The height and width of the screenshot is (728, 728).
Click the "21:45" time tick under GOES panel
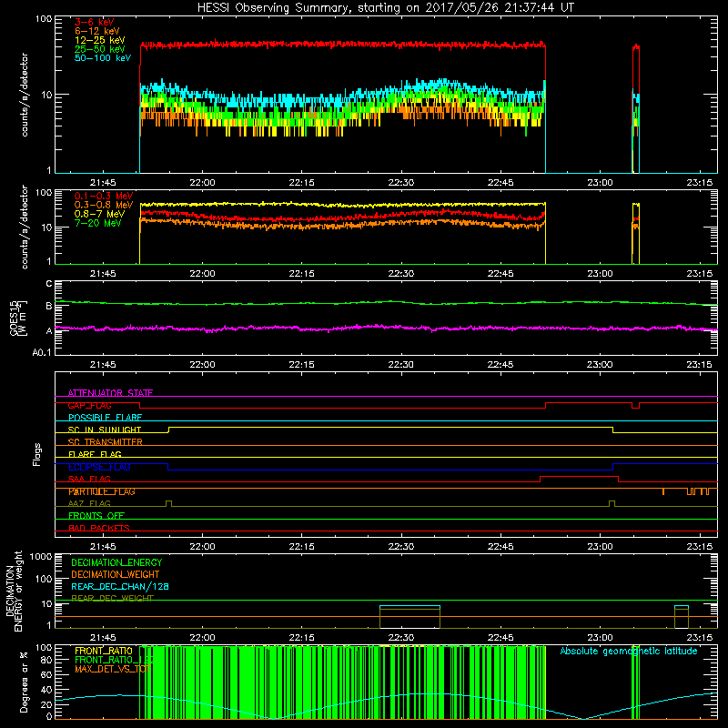pyautogui.click(x=103, y=365)
